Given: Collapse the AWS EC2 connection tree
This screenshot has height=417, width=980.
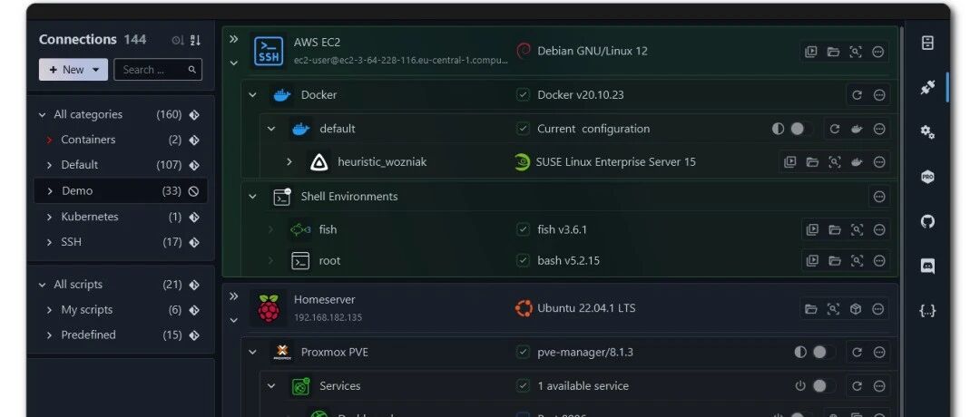Looking at the screenshot, I should click(x=234, y=63).
